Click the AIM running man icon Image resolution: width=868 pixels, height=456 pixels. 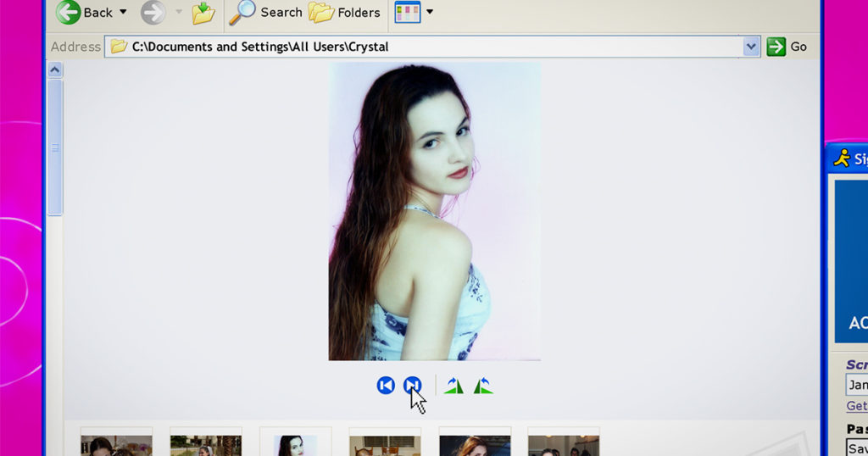pyautogui.click(x=842, y=158)
